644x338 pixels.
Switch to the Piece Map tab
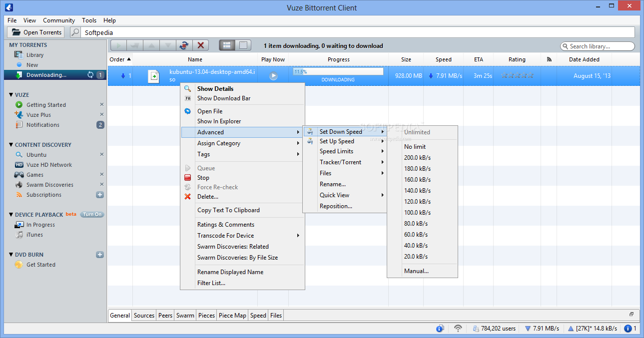point(232,315)
